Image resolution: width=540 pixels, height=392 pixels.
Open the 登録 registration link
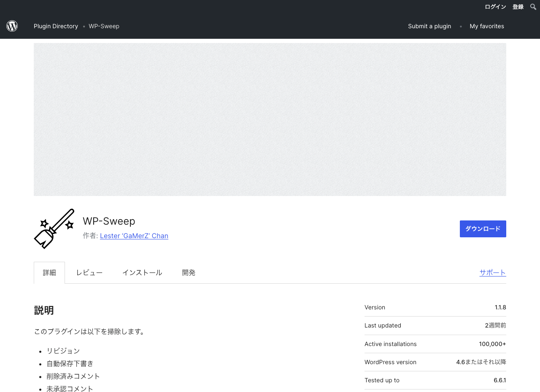[x=518, y=7]
